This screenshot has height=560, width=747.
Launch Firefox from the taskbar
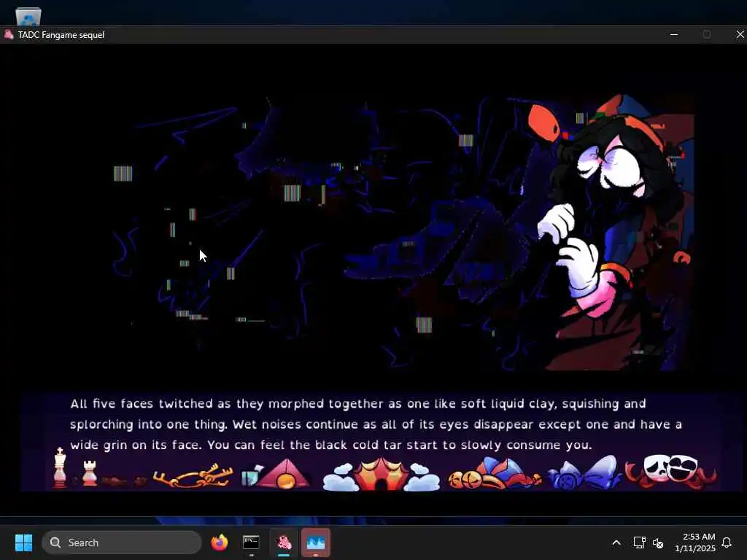219,542
